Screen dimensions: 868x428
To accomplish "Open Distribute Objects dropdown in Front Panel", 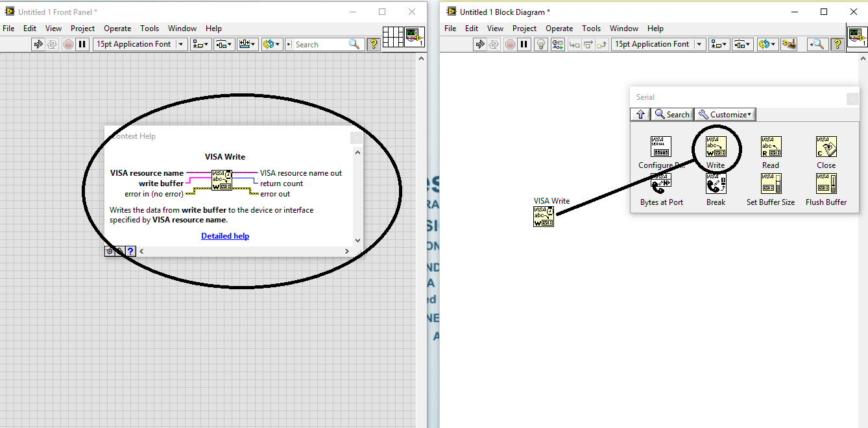I will click(x=224, y=44).
